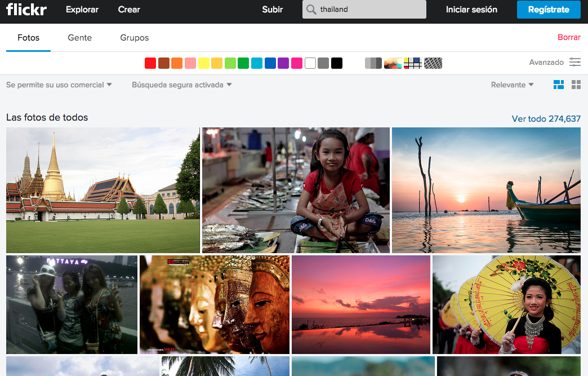Filter photos by the red color swatch
Viewport: 588px width, 376px height.
tap(150, 63)
